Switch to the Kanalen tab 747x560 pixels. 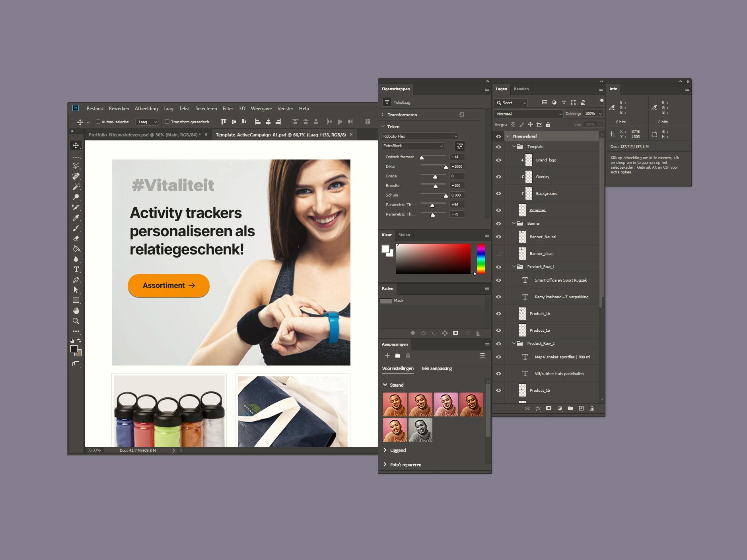521,89
